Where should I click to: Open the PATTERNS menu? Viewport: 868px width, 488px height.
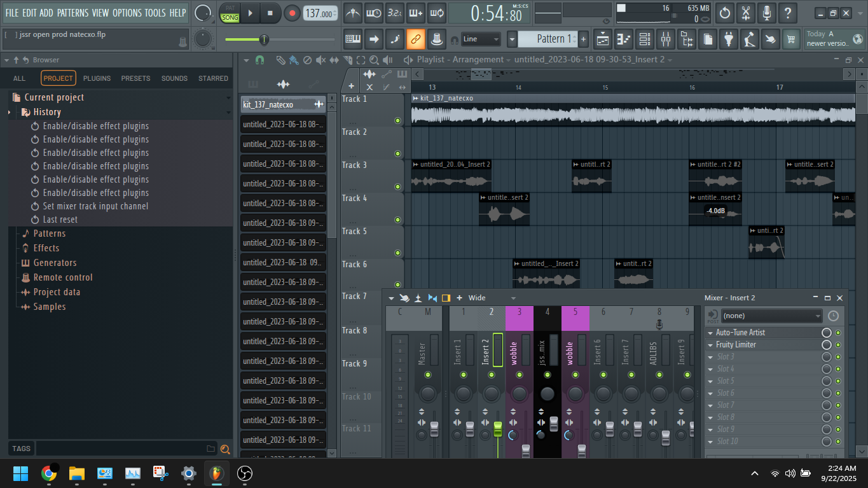(x=72, y=13)
